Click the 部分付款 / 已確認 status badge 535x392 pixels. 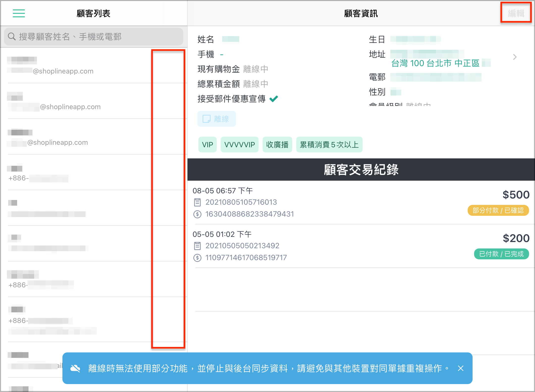pos(498,210)
